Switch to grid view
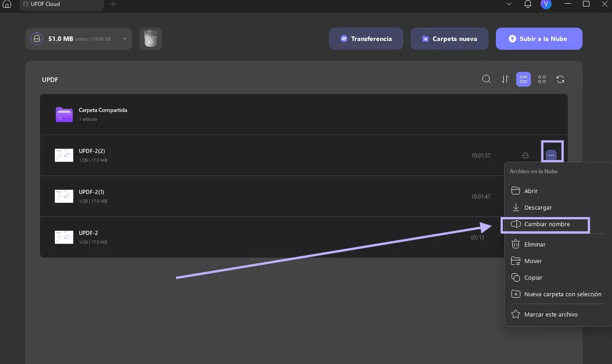The height and width of the screenshot is (364, 612). pyautogui.click(x=542, y=79)
